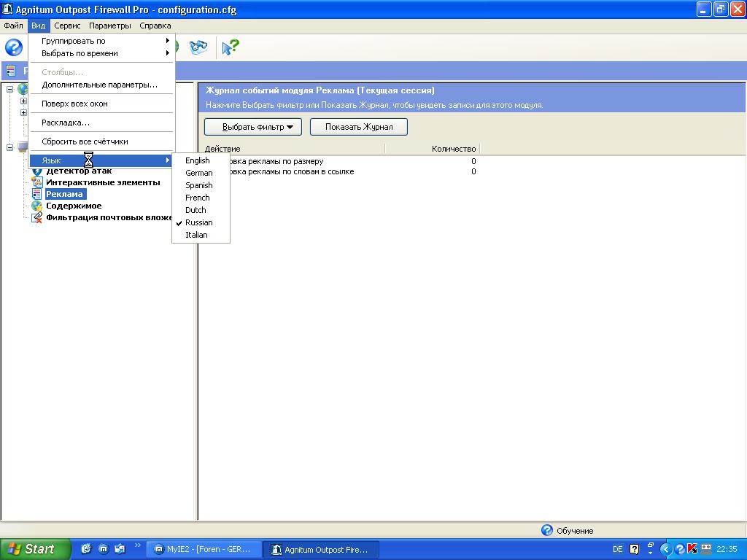
Task: Activate the What's This help pointer icon
Action: click(230, 47)
